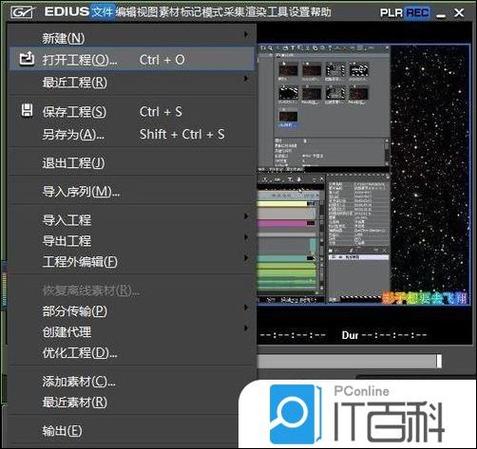Open the 素材 menu
Screen dimensions: 477x449
(169, 12)
